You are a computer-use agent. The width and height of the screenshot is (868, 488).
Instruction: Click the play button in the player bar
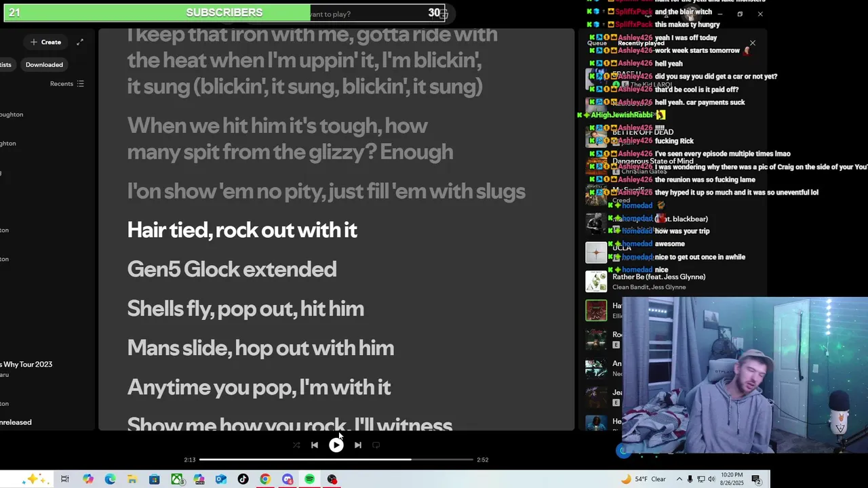coord(336,445)
